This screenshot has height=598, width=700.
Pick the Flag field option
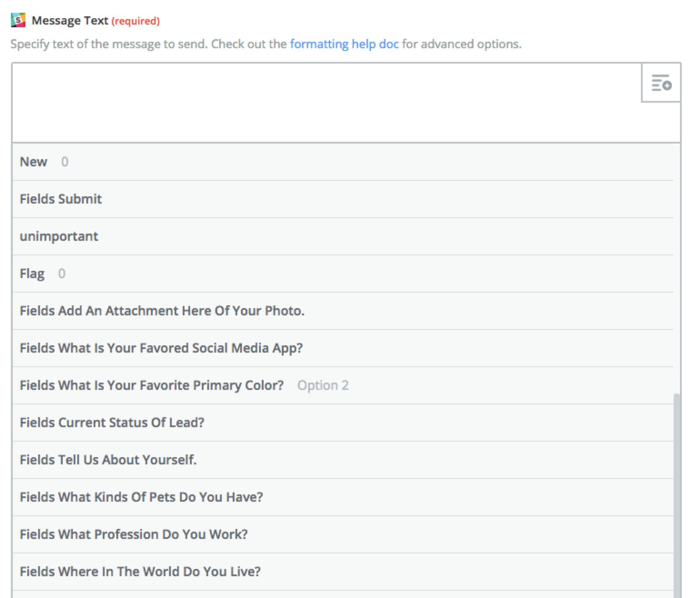coord(343,274)
